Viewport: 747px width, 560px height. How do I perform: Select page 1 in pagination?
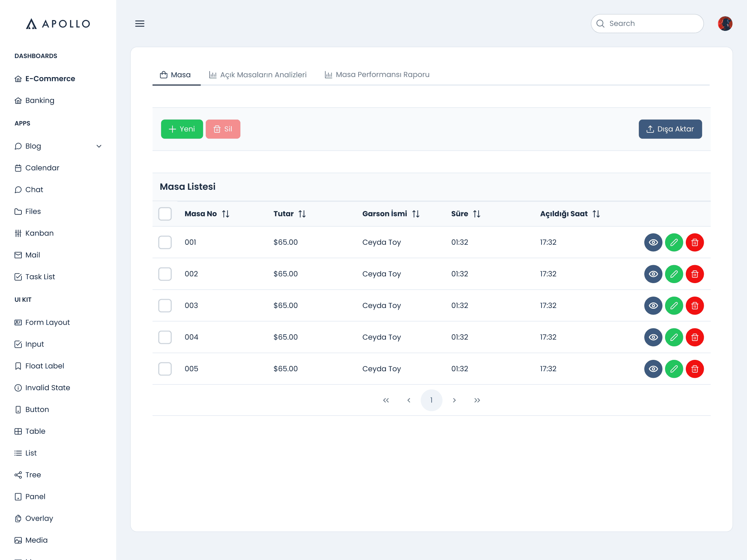[x=432, y=400]
